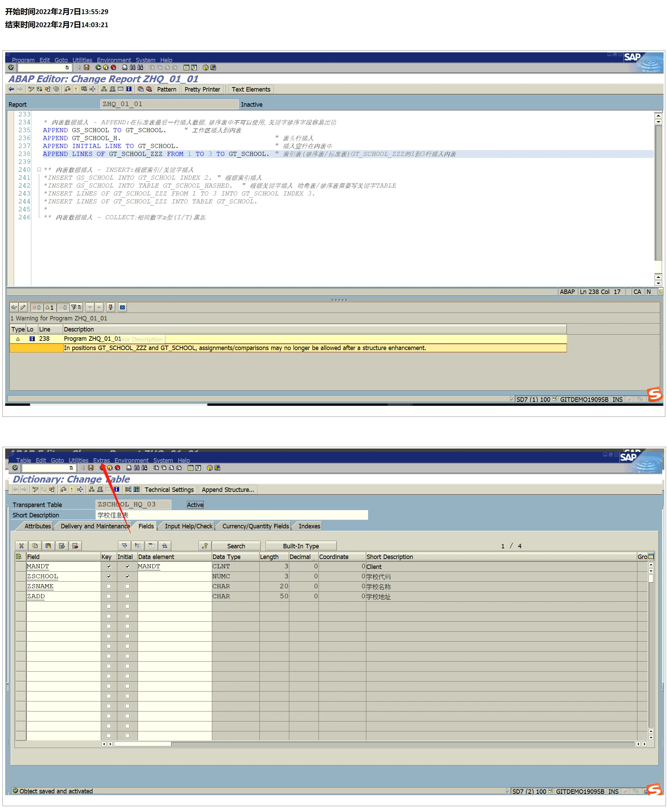Click previous message up arrow in warnings panel
This screenshot has width=667, height=812.
99,308
